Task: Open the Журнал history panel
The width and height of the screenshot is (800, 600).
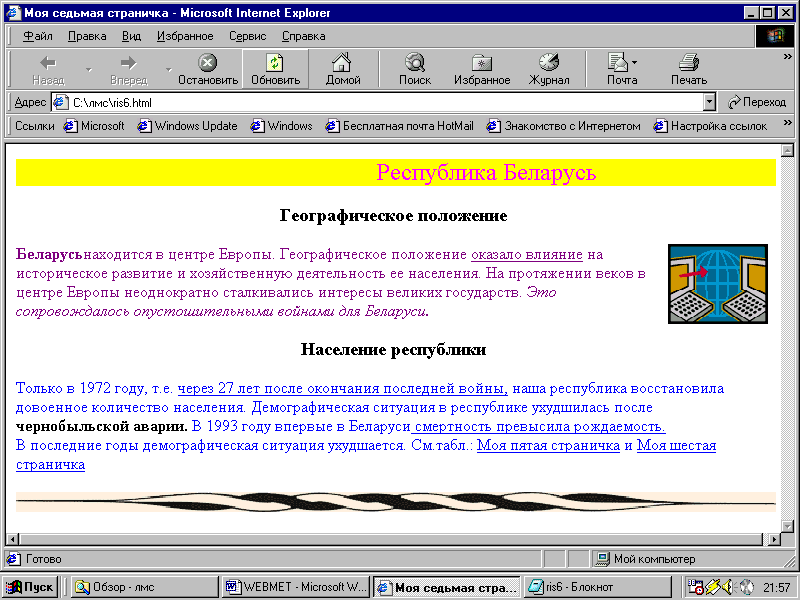Action: click(549, 69)
